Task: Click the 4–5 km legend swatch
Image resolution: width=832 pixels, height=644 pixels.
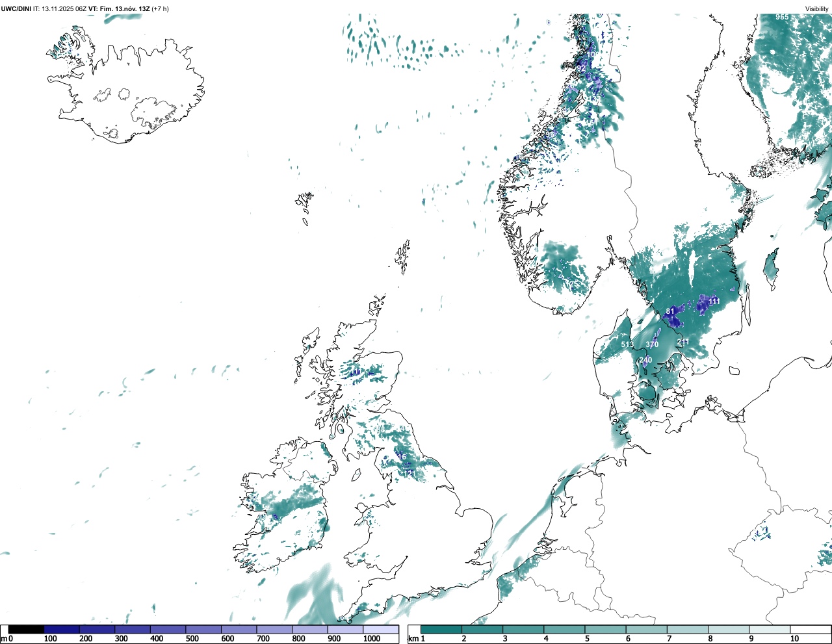Action: pyautogui.click(x=564, y=630)
